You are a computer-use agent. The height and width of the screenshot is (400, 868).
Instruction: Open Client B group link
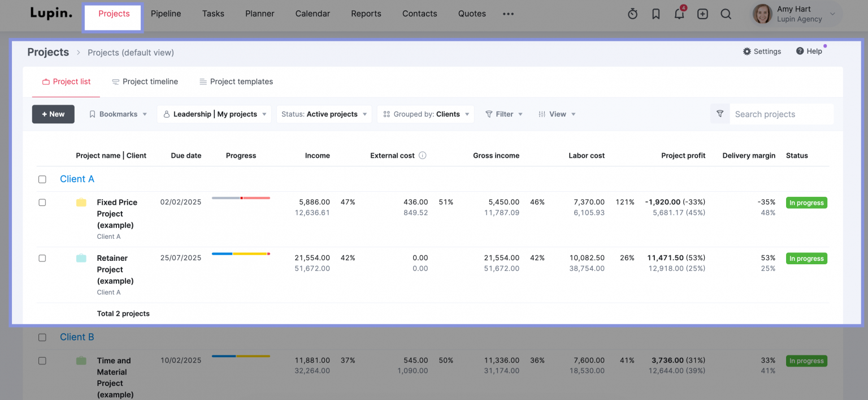point(77,337)
